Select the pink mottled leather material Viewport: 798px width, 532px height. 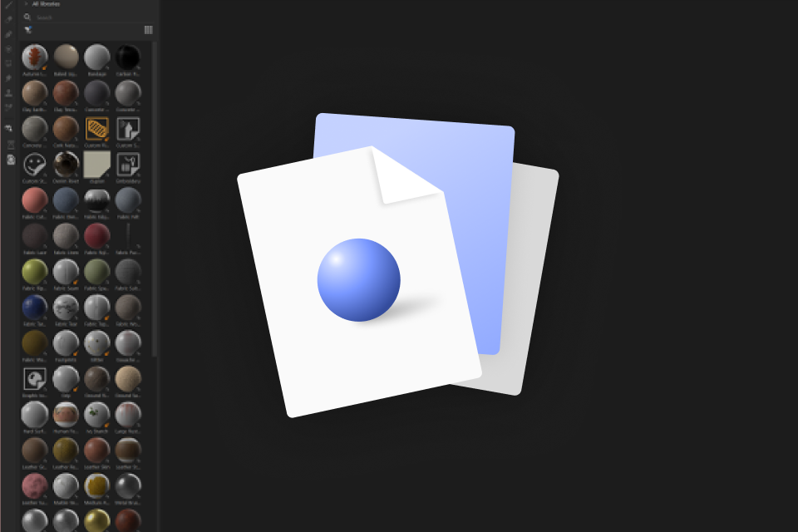click(35, 485)
